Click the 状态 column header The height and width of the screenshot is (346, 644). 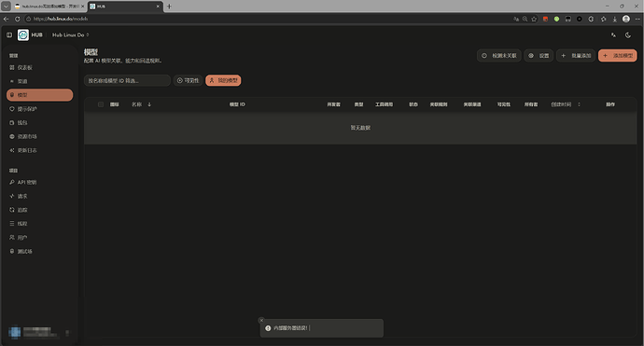(413, 104)
